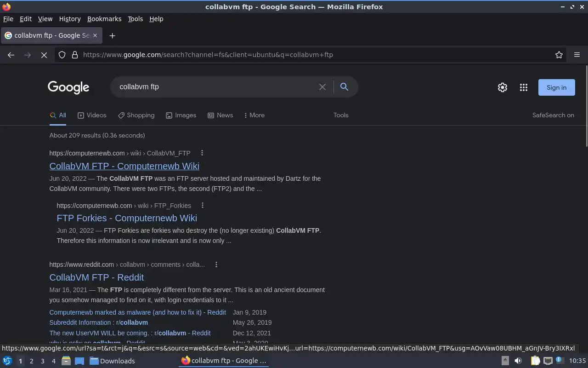Open the Google apps grid
The width and height of the screenshot is (588, 368).
pos(524,87)
